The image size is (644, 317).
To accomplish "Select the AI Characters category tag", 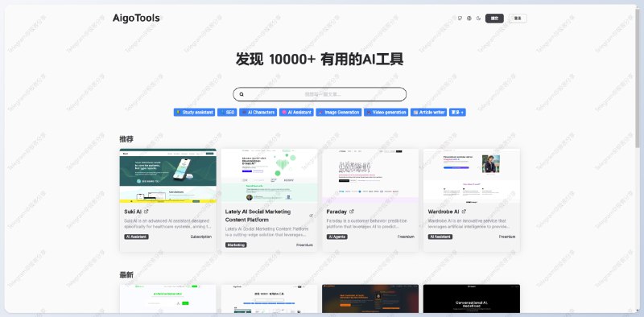I will 258,112.
